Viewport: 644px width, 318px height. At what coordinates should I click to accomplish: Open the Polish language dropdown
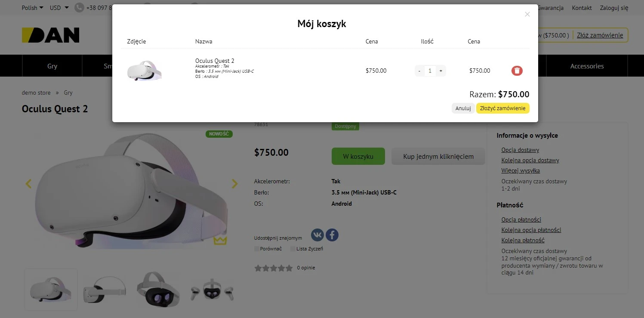point(33,8)
